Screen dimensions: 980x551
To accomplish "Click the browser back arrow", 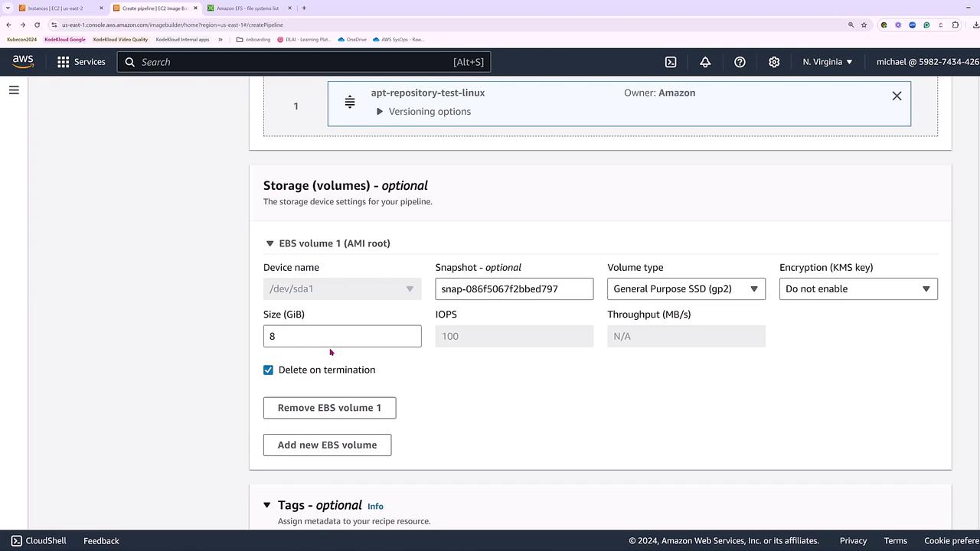I will coord(8,24).
